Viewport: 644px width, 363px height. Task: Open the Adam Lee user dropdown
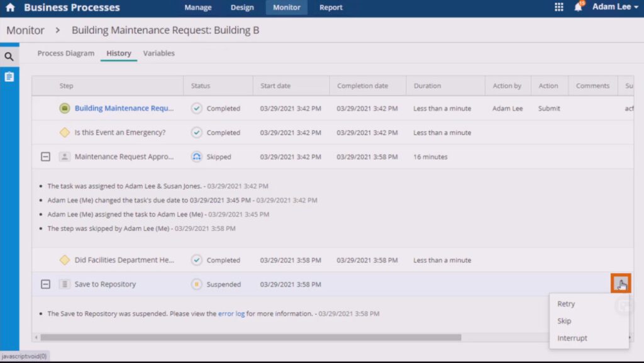pos(615,7)
